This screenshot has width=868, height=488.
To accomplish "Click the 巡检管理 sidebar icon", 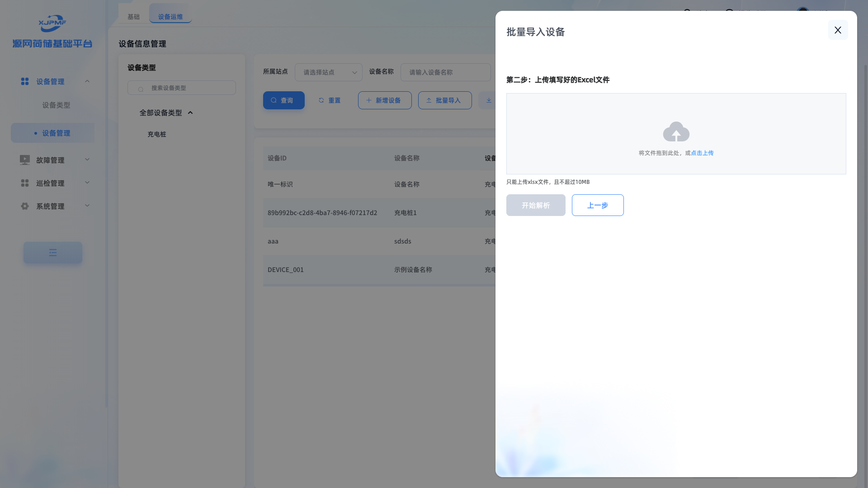I will coord(25,183).
